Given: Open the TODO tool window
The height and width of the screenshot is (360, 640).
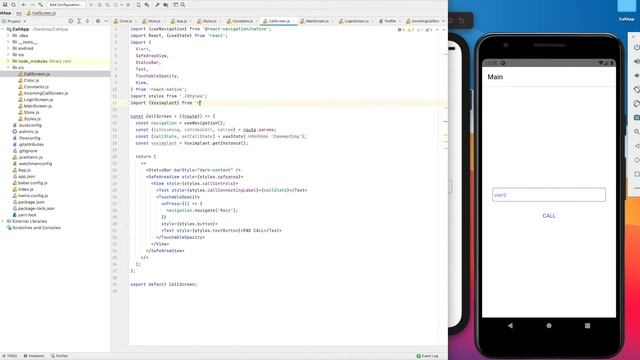Looking at the screenshot, I should tap(10, 356).
